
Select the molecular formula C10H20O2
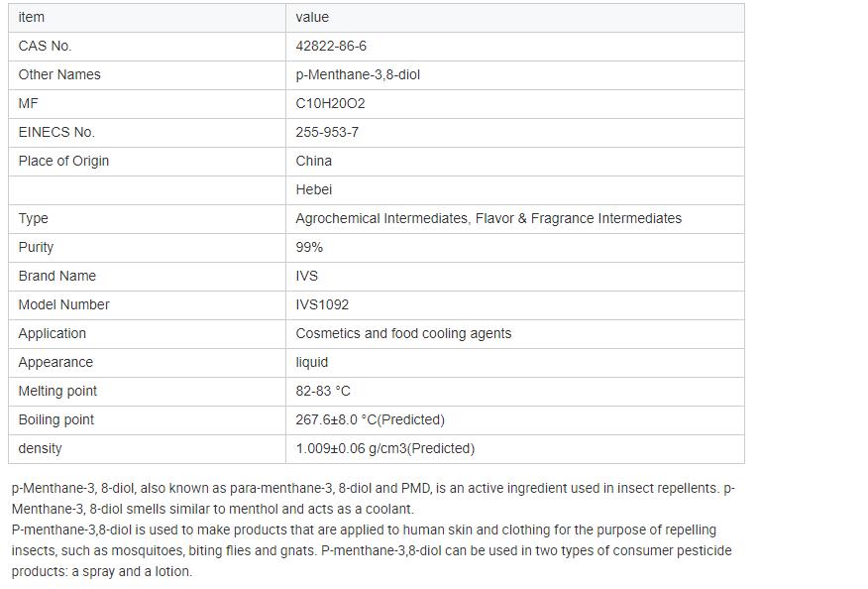pos(330,103)
